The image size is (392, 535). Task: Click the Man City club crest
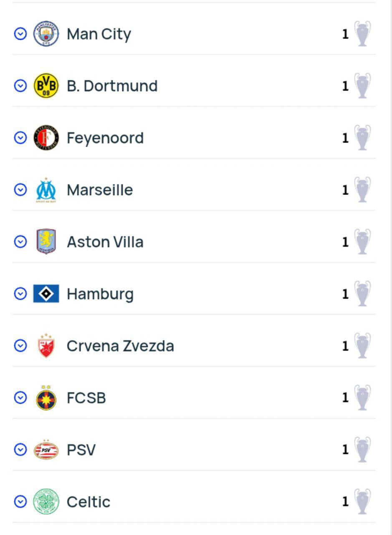46,34
